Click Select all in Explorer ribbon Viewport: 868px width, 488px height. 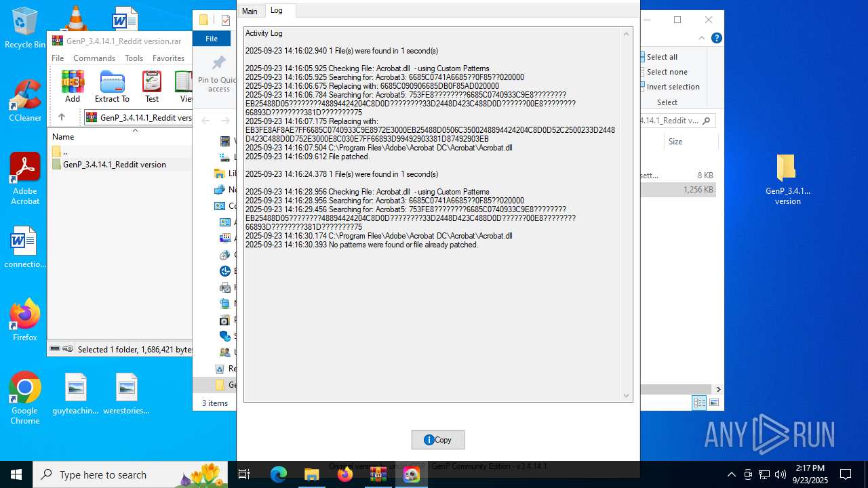tap(662, 57)
